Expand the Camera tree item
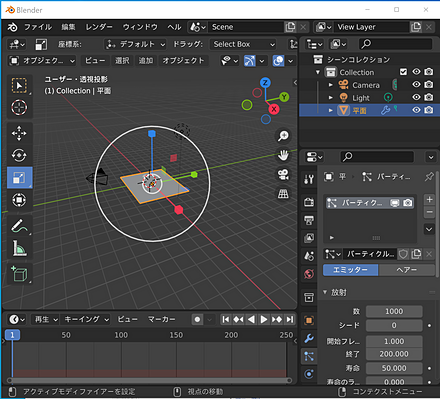This screenshot has width=440, height=399. pyautogui.click(x=331, y=85)
